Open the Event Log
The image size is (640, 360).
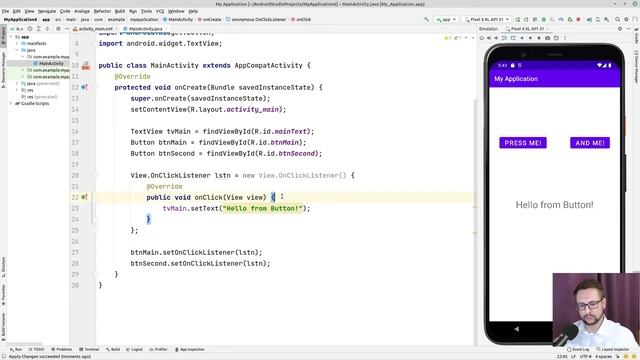[x=578, y=349]
